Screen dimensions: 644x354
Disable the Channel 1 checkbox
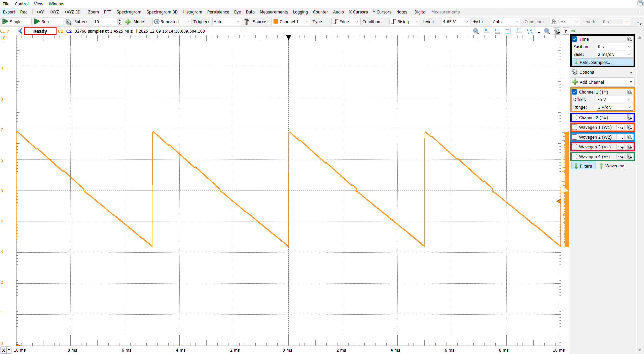575,92
